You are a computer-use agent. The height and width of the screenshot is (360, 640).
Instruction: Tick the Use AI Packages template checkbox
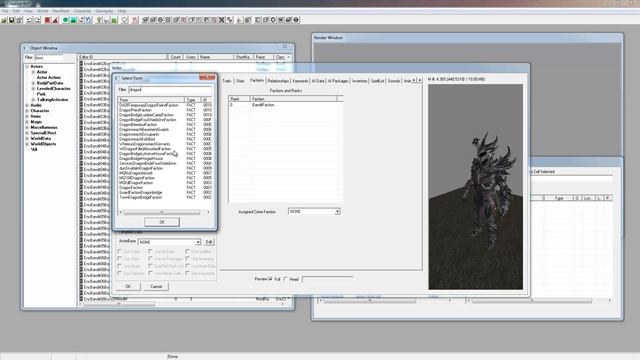tap(151, 259)
